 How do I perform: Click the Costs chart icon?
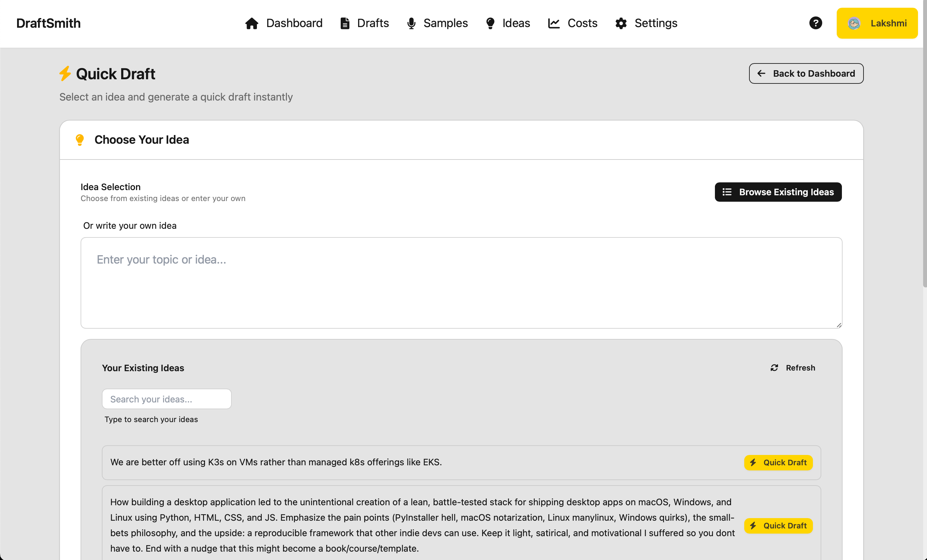554,23
